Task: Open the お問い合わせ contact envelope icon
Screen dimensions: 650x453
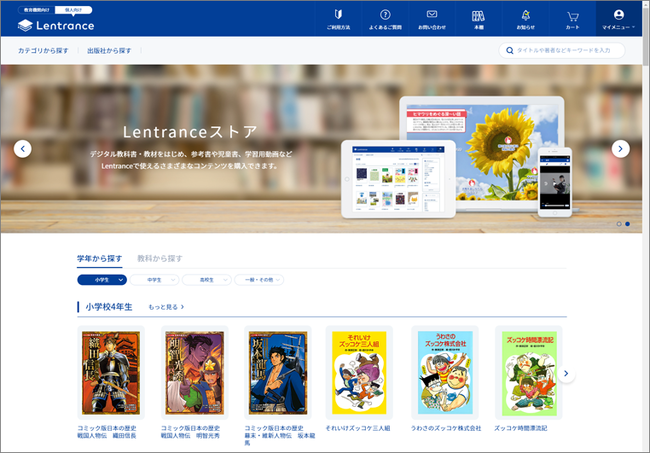Action: pos(432,19)
